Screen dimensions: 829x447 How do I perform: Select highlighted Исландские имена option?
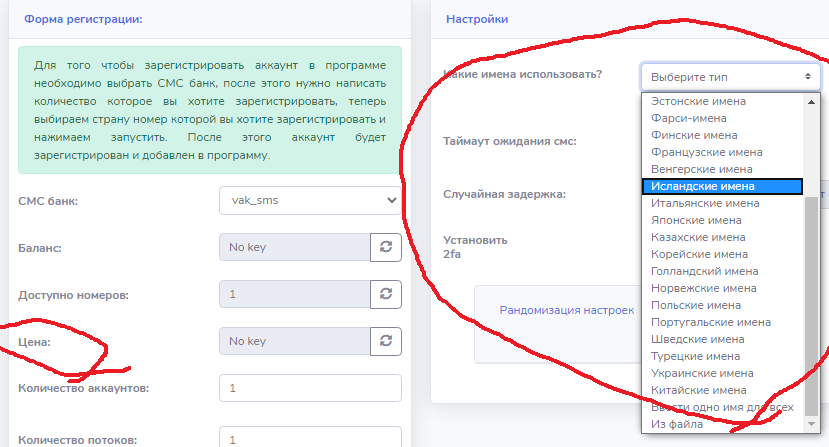[x=722, y=186]
